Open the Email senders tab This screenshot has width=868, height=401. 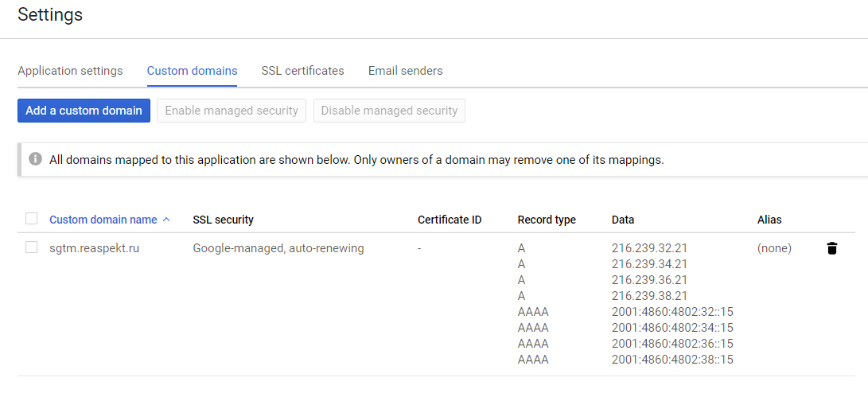coord(405,71)
